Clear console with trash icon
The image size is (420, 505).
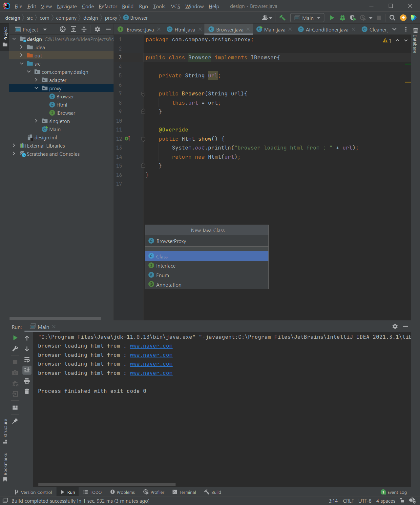click(x=27, y=392)
